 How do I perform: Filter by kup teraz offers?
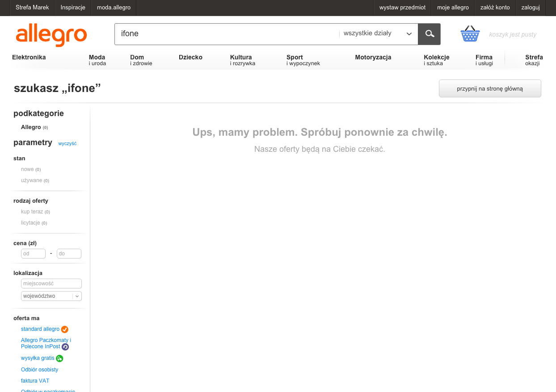coord(32,212)
